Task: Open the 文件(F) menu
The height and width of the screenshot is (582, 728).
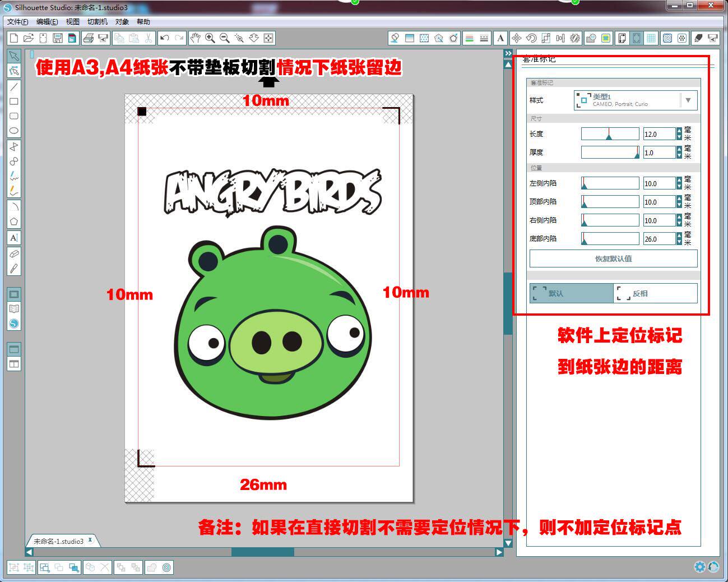Action: (x=18, y=22)
